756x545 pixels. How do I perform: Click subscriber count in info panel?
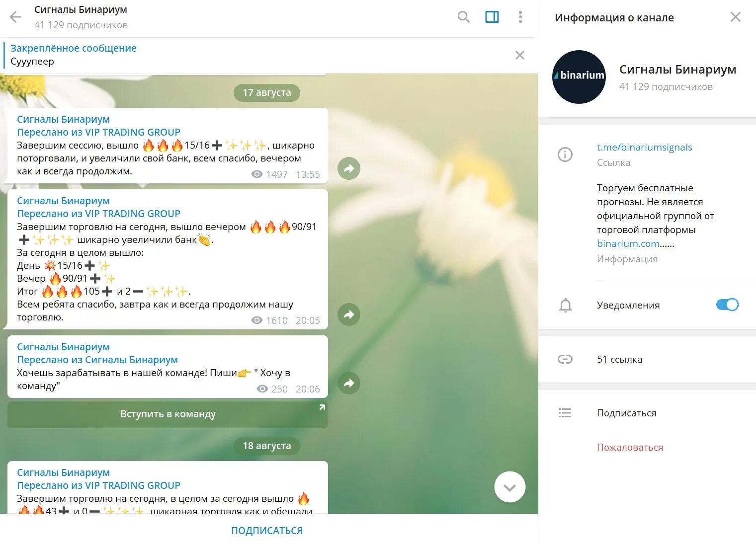pyautogui.click(x=666, y=86)
